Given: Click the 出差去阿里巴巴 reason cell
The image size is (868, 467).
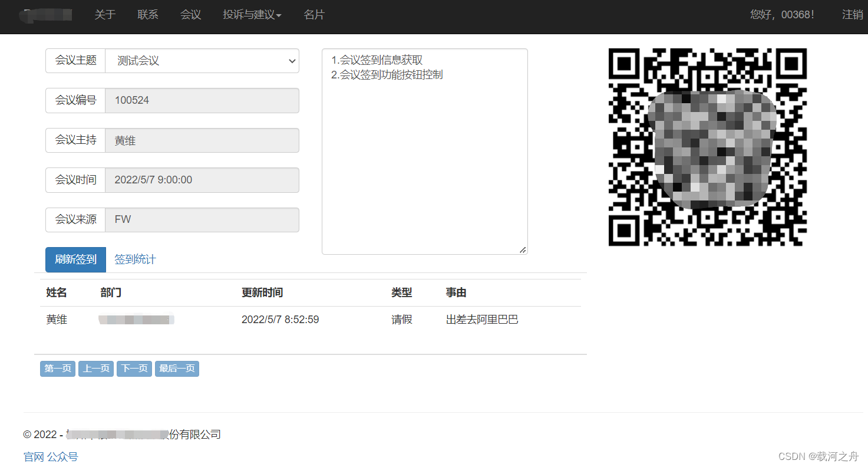Looking at the screenshot, I should tap(482, 320).
